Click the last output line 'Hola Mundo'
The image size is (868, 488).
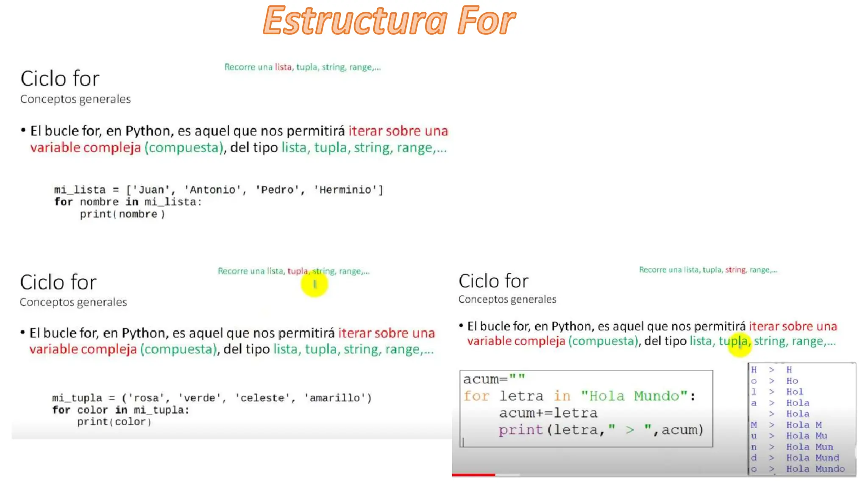[815, 469]
